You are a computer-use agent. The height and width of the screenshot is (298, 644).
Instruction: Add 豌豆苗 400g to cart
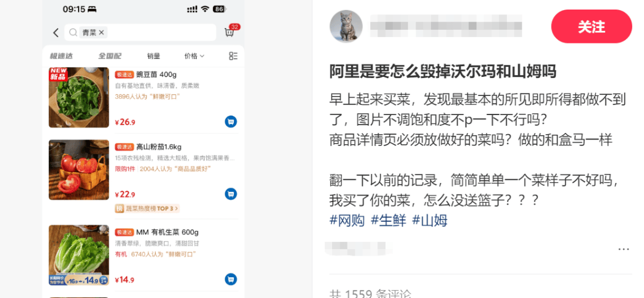coord(231,122)
